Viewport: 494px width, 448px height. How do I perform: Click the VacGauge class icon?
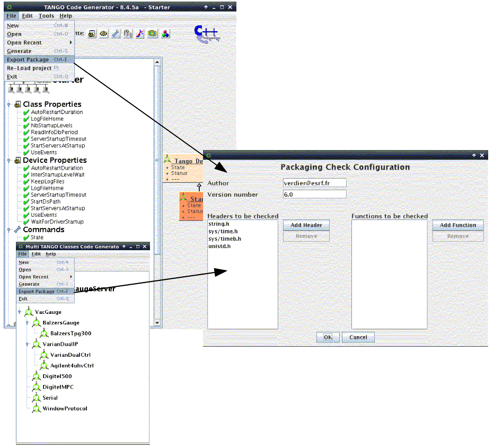click(29, 312)
